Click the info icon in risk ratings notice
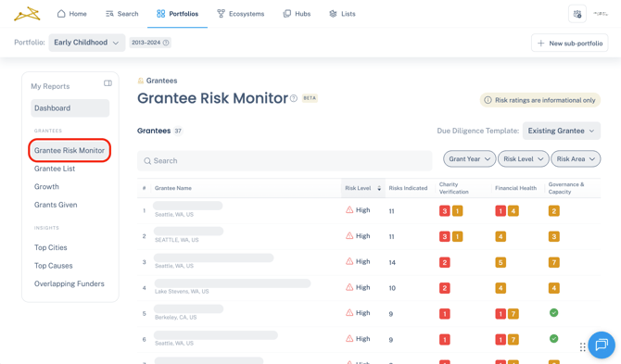 [x=488, y=100]
